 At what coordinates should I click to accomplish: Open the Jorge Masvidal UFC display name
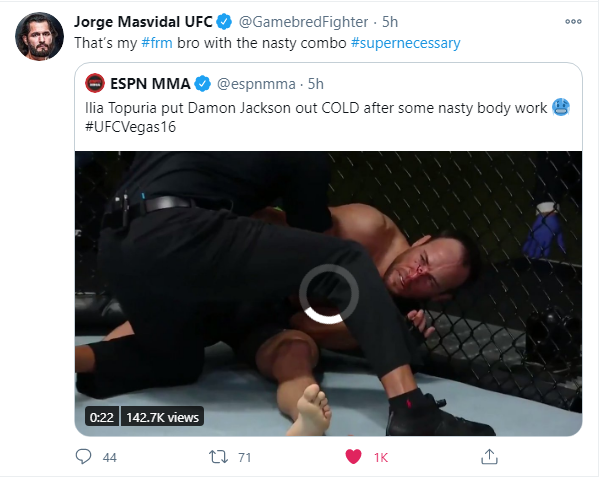click(143, 22)
